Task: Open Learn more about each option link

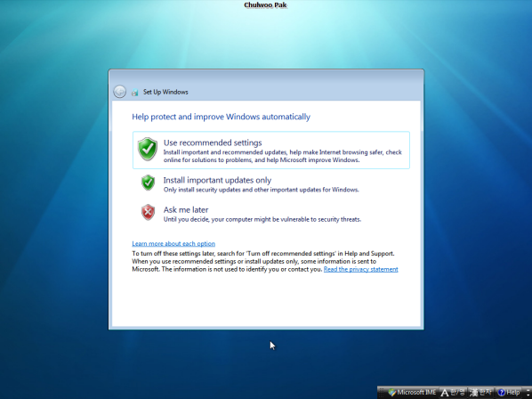Action: 173,243
